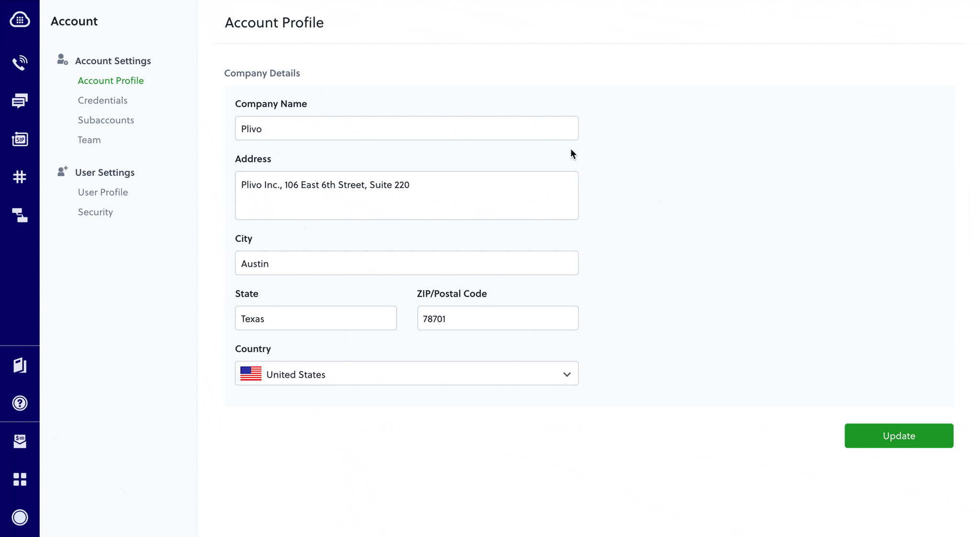Click the Help question mark icon

(20, 403)
